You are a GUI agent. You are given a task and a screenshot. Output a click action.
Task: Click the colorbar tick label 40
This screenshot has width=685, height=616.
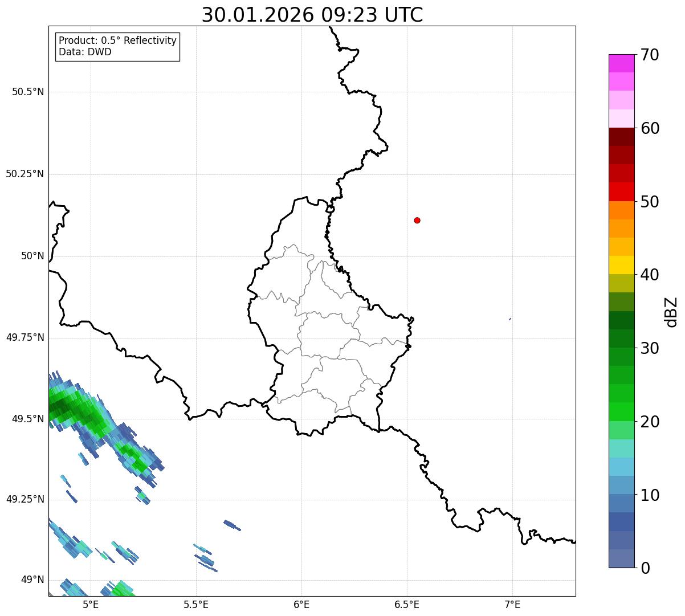click(x=649, y=275)
